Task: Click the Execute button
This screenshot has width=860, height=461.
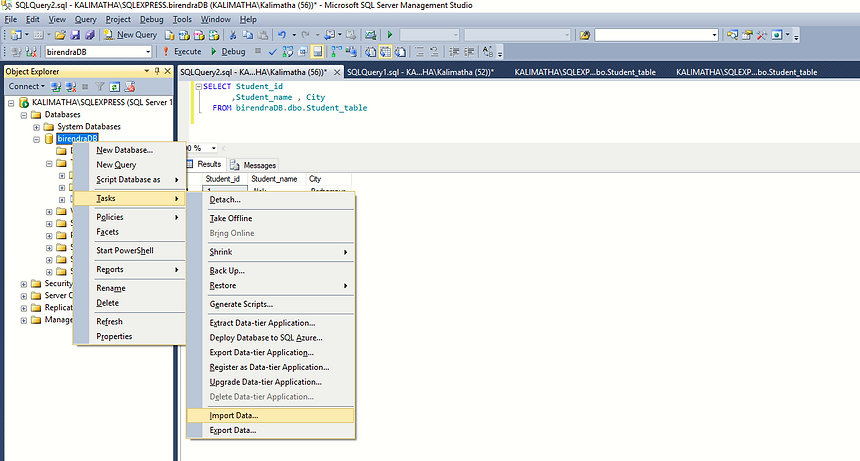Action: pyautogui.click(x=182, y=52)
